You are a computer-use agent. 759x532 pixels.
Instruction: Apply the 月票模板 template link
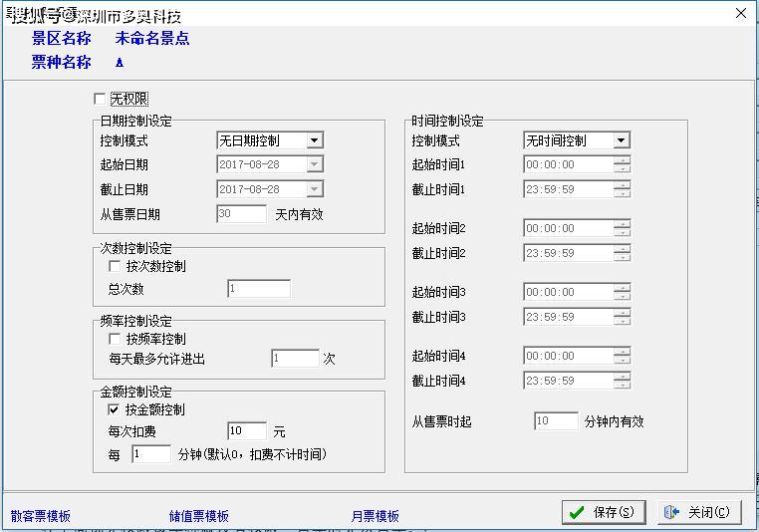click(x=376, y=516)
